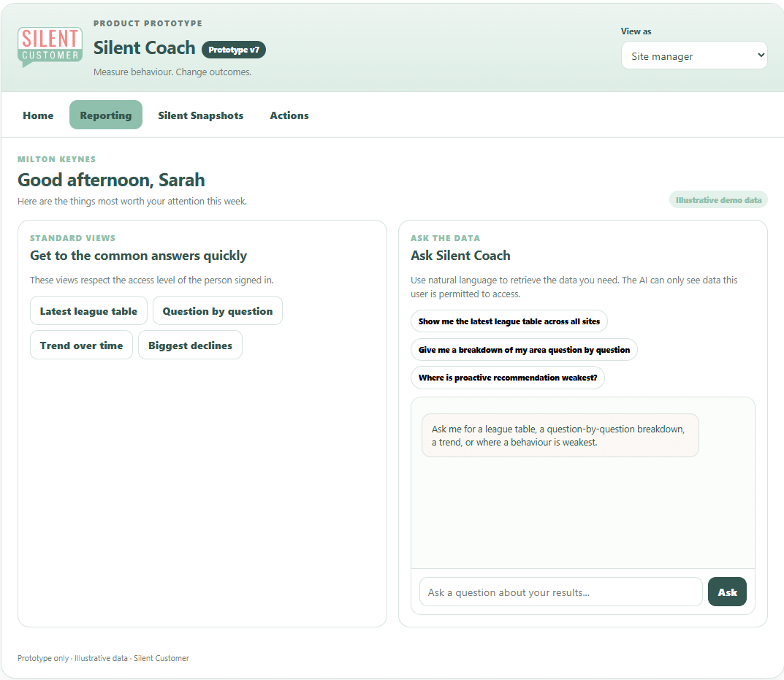The width and height of the screenshot is (784, 680).
Task: Click the 'Measure behaviour. Change outcomes.' tagline
Action: [172, 72]
